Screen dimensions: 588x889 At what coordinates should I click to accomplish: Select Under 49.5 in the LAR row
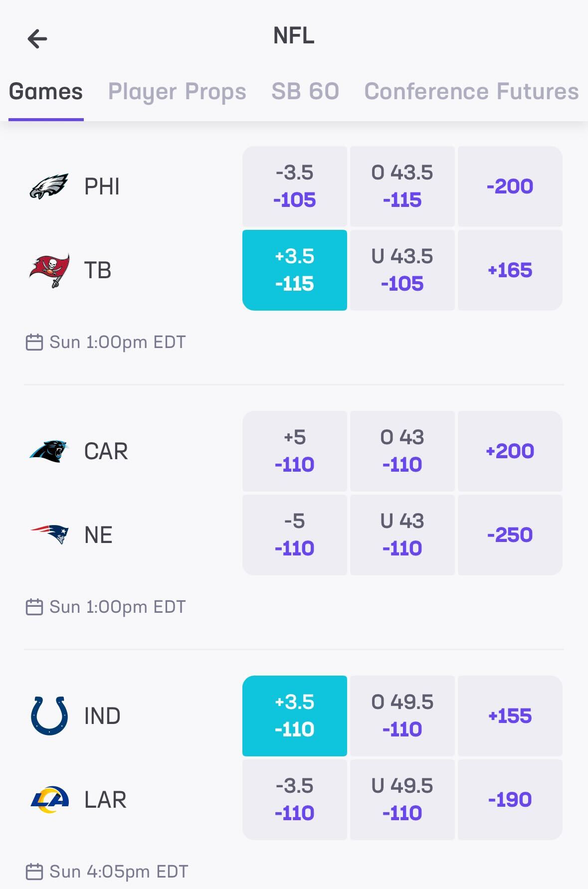402,799
